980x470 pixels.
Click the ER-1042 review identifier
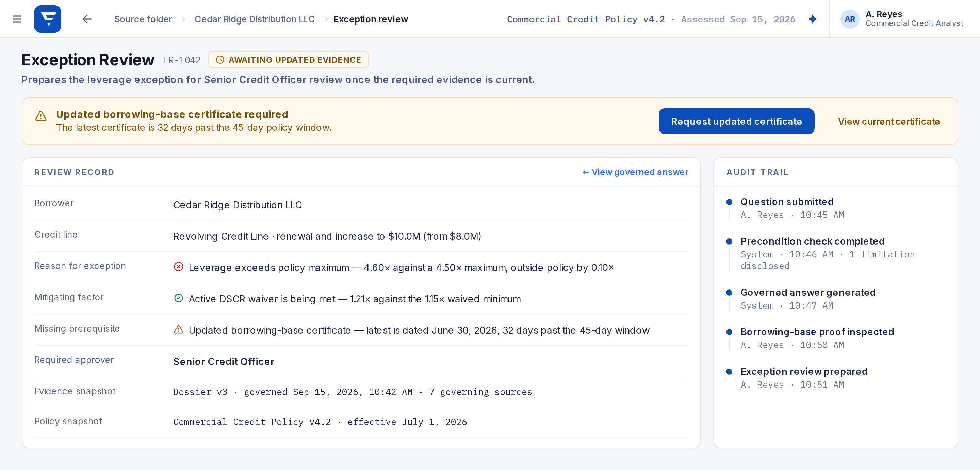click(181, 60)
